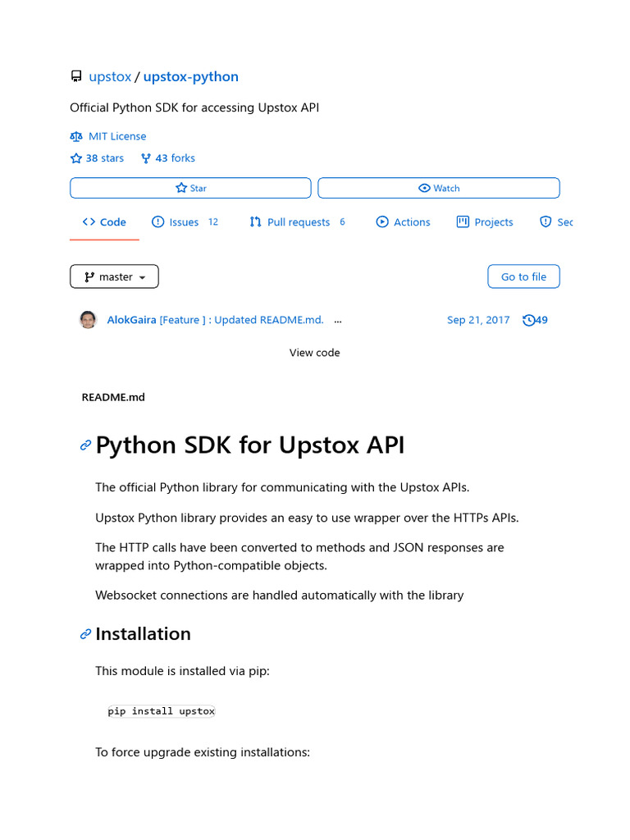
Task: Star the upstox-python repository
Action: tap(190, 188)
